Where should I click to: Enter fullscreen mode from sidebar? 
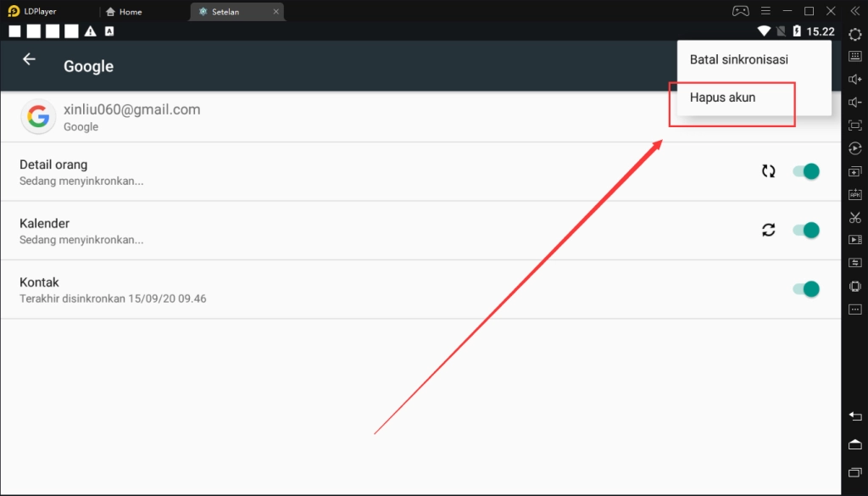(854, 125)
